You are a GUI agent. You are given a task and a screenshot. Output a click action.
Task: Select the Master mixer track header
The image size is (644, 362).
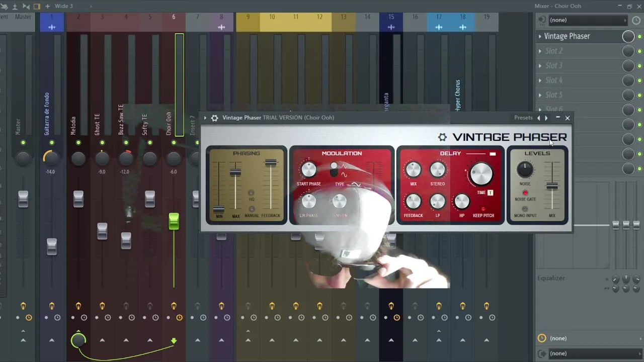click(23, 23)
